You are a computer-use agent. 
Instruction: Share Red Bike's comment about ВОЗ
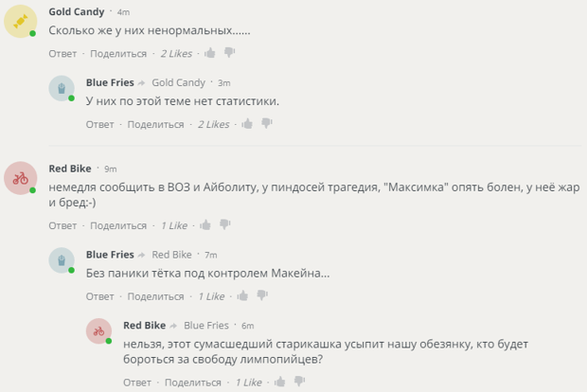pyautogui.click(x=118, y=226)
